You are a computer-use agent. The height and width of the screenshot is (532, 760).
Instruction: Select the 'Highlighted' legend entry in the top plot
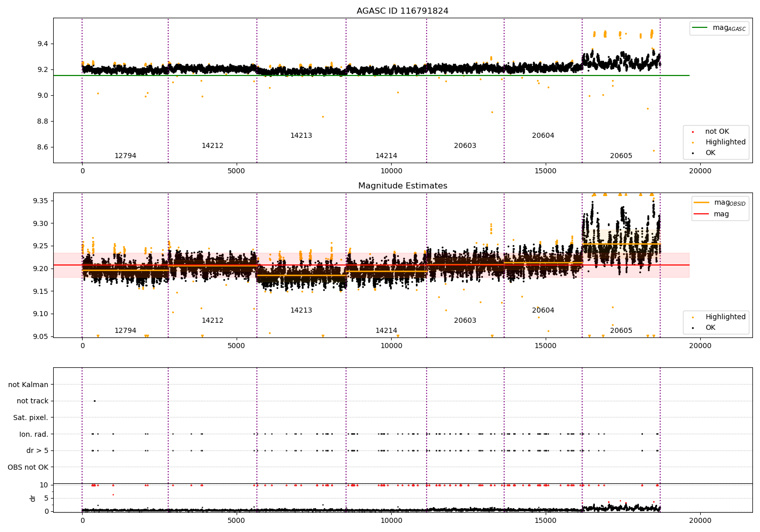[726, 142]
